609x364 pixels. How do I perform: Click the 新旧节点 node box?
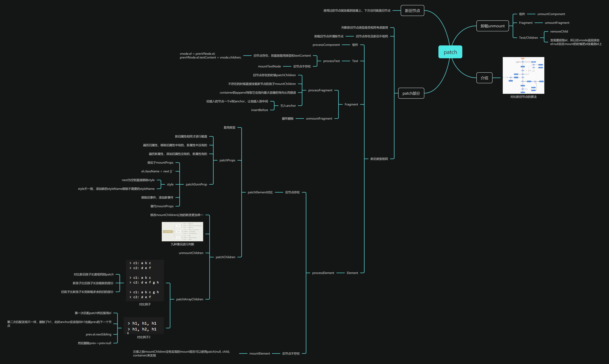click(412, 11)
